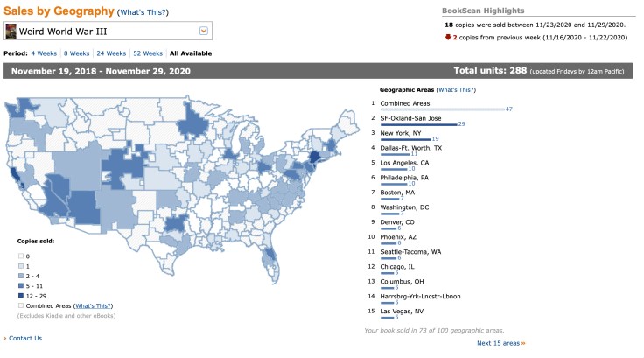Switch period to 8 Weeks
This screenshot has height=358, width=644.
point(78,53)
